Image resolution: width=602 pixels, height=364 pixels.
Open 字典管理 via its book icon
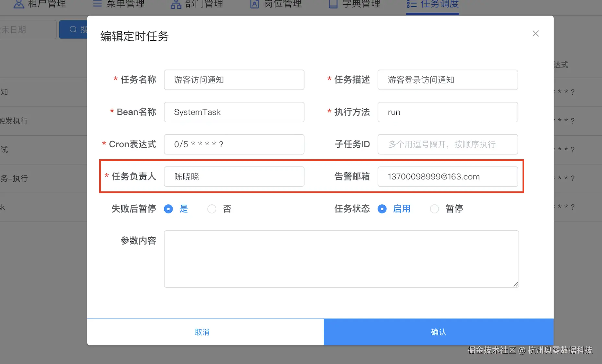coord(333,4)
